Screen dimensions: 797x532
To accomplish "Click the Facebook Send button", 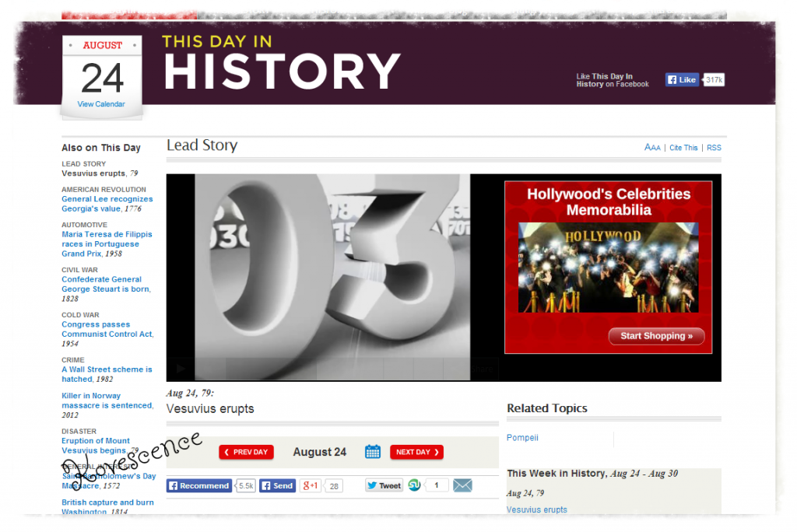I will 278,486.
